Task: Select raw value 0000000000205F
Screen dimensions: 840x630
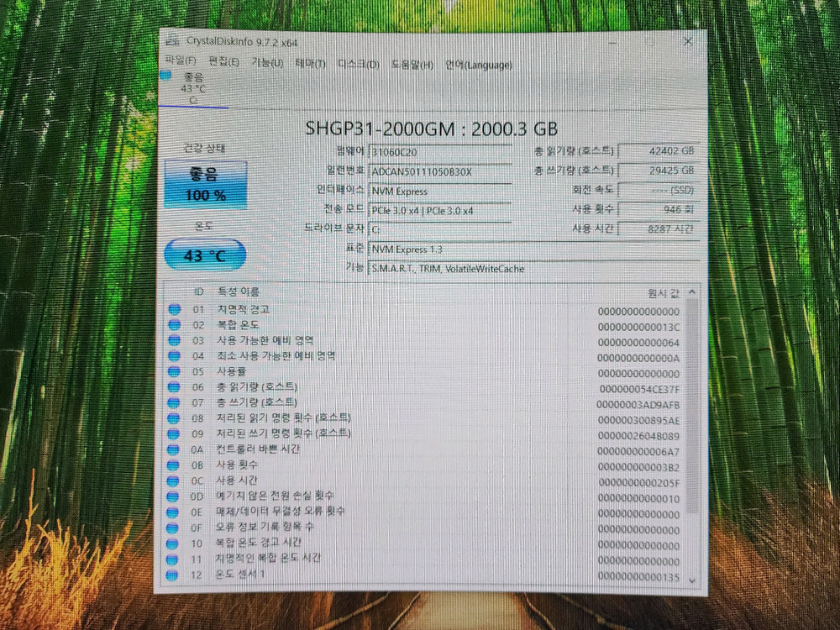Action: pyautogui.click(x=638, y=483)
